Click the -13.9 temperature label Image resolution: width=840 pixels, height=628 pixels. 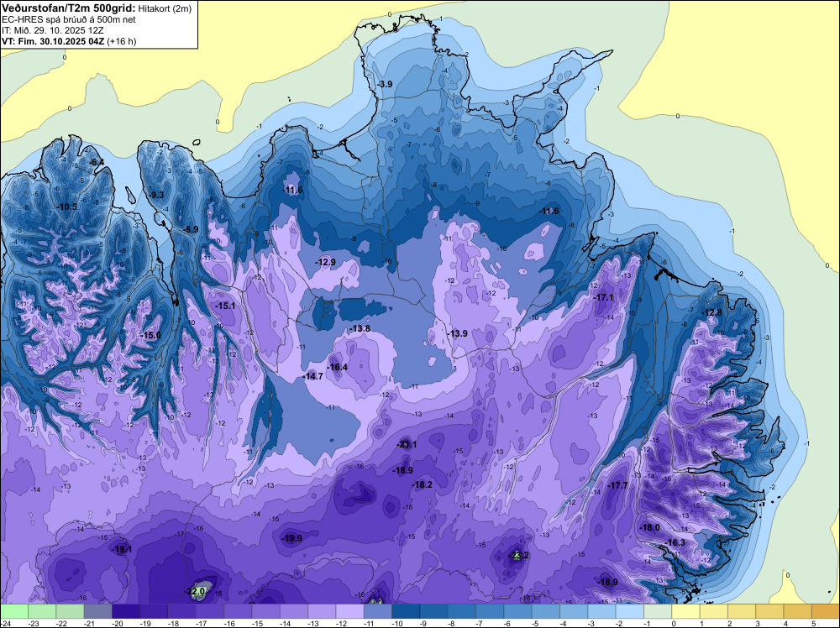coord(456,333)
